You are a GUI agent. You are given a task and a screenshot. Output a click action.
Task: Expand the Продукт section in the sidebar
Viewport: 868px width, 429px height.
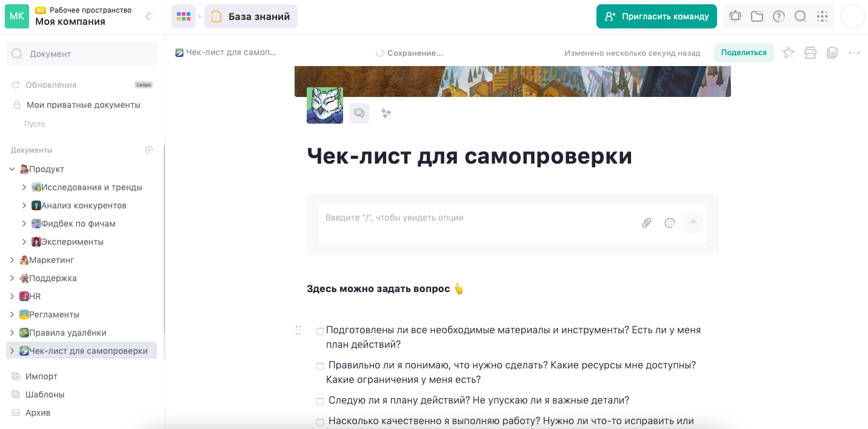click(x=12, y=169)
